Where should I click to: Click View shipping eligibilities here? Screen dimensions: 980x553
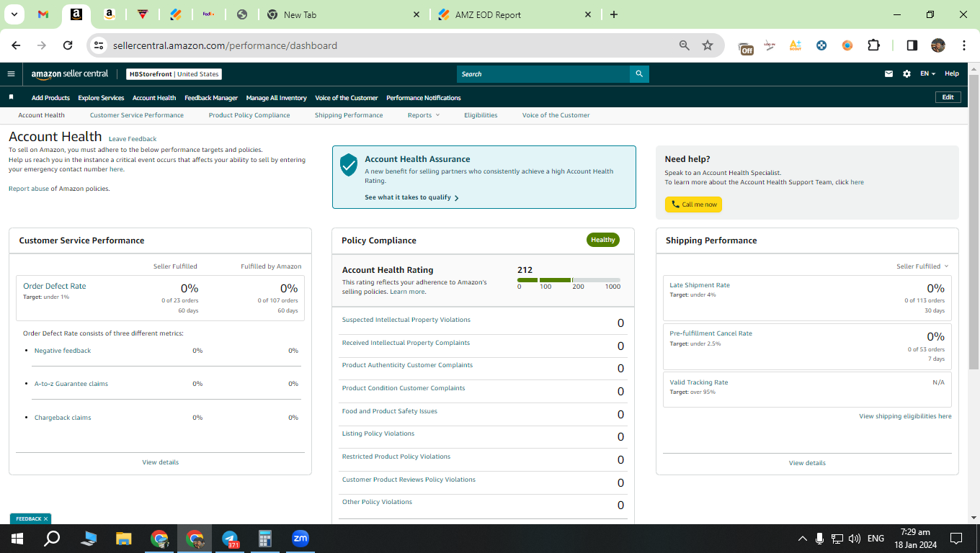tap(905, 416)
